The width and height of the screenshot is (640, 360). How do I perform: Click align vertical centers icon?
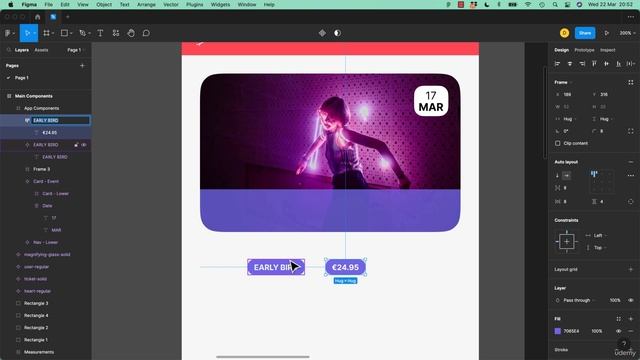point(607,64)
